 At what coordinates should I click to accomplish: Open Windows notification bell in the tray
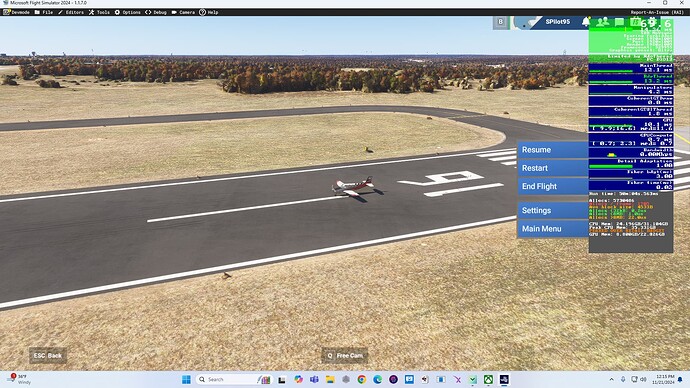click(680, 379)
